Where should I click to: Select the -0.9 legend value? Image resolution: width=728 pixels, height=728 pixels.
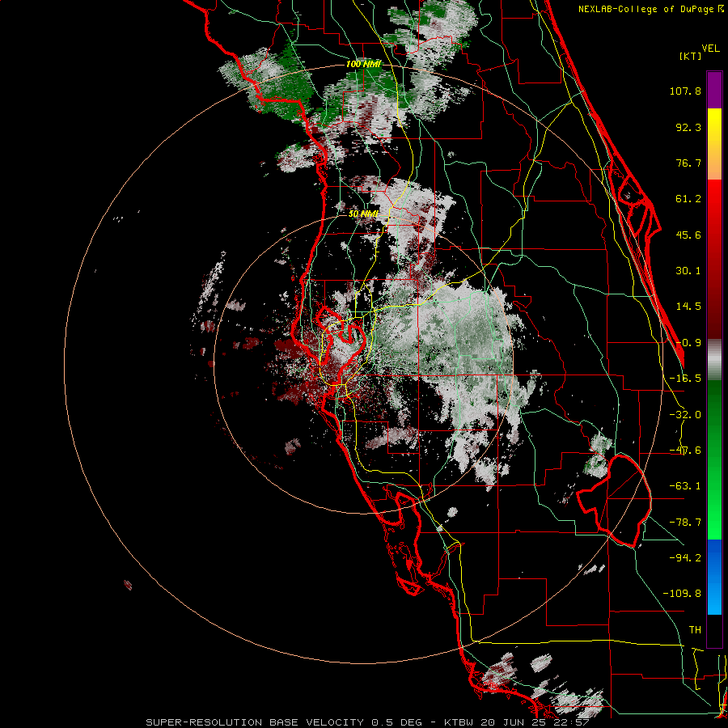click(x=688, y=343)
